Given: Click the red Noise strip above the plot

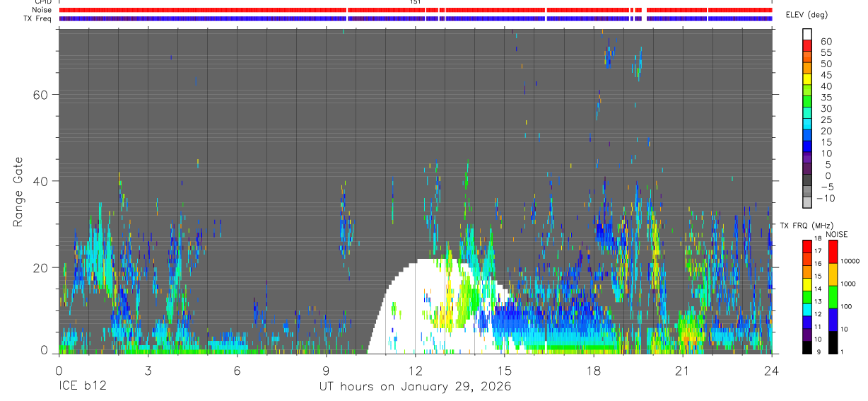Looking at the screenshot, I should [x=416, y=10].
